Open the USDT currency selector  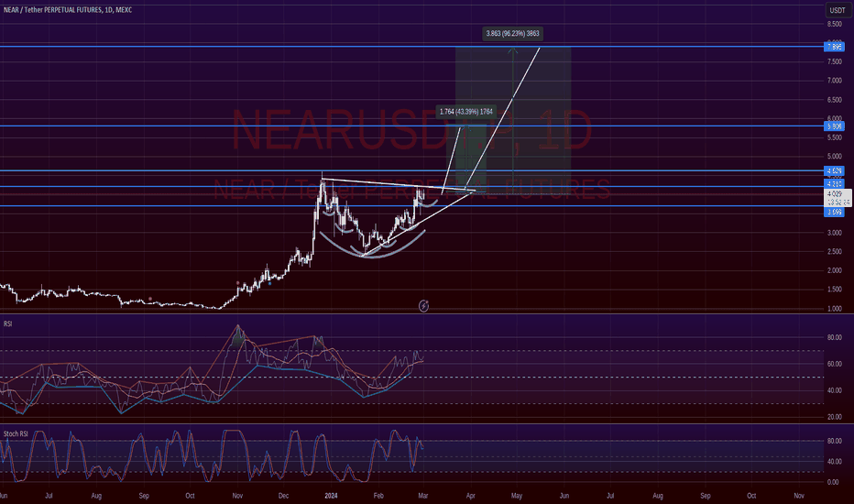(x=838, y=10)
